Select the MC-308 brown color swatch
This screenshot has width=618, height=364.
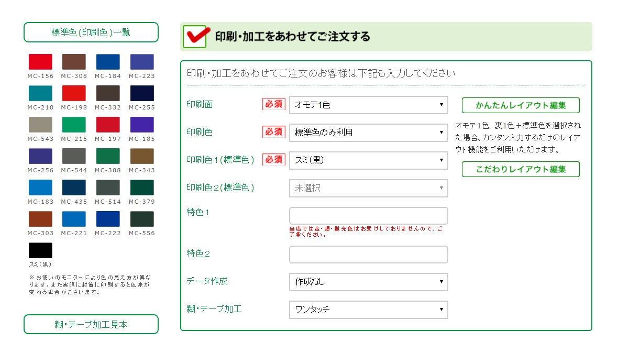(x=74, y=61)
